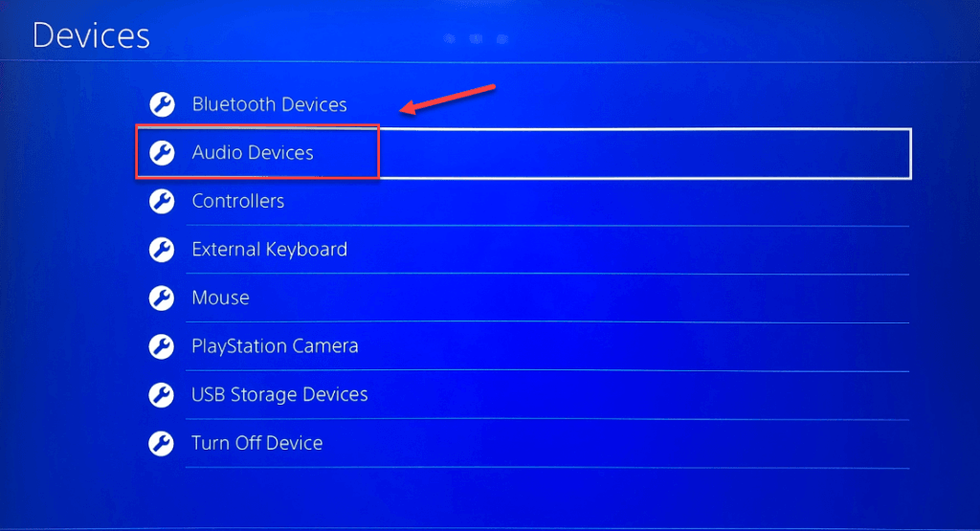This screenshot has width=980, height=531.
Task: Open USB Storage Devices
Action: point(279,395)
